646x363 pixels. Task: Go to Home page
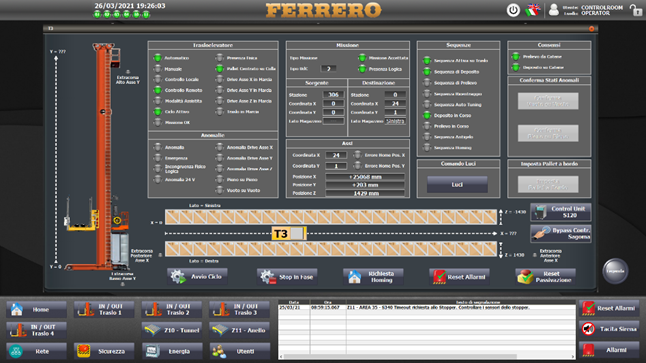36,309
